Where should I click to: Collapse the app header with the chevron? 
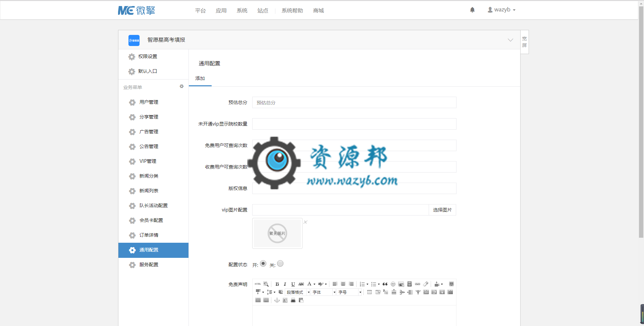(x=511, y=40)
